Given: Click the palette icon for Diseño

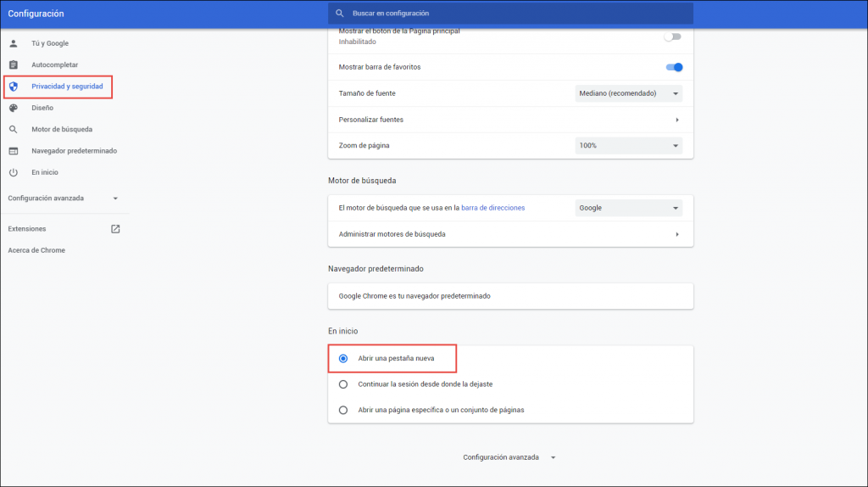Looking at the screenshot, I should tap(14, 109).
